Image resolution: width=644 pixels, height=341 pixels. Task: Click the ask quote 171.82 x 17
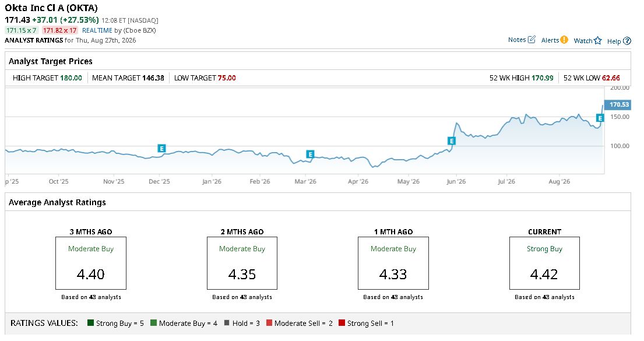click(x=60, y=30)
